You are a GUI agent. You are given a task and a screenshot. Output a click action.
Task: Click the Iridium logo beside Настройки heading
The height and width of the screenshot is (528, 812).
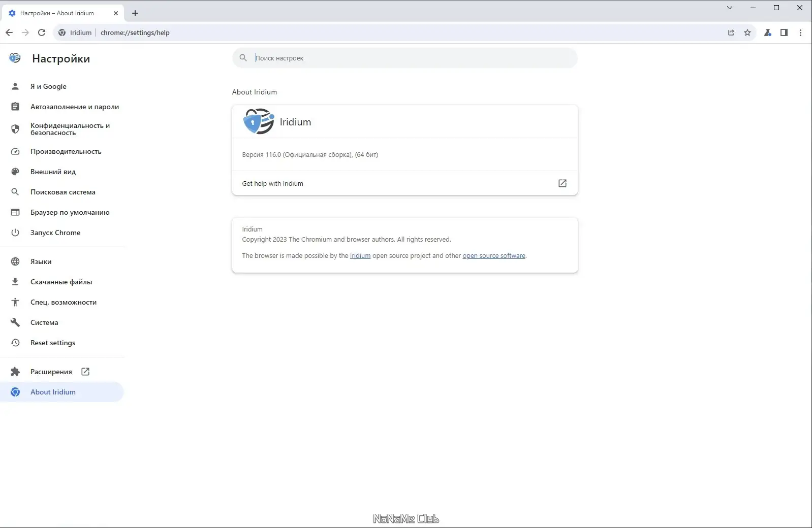click(x=15, y=58)
